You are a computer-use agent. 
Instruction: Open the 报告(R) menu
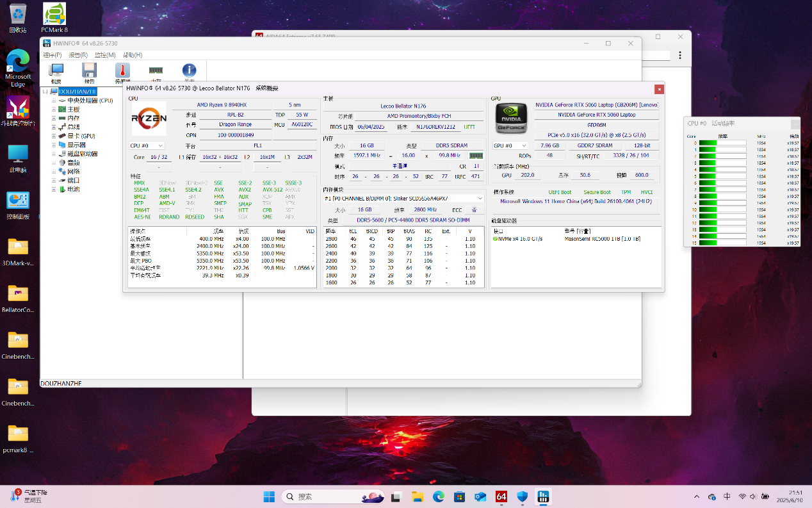[79, 55]
